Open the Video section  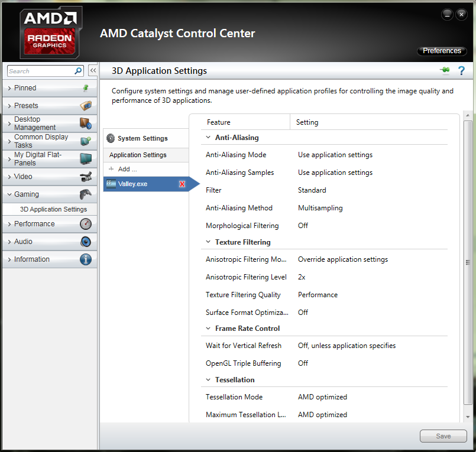[50, 177]
